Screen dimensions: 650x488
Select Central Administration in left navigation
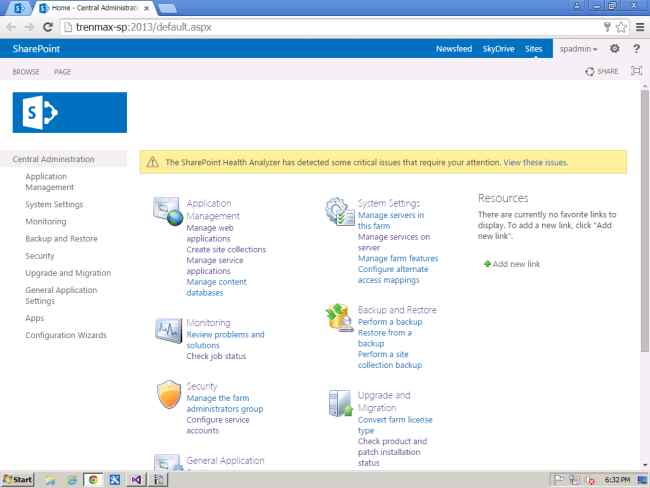(x=53, y=159)
